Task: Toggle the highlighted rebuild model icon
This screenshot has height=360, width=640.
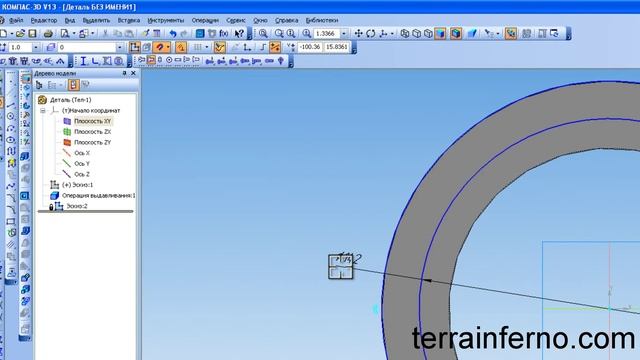Action: point(511,33)
